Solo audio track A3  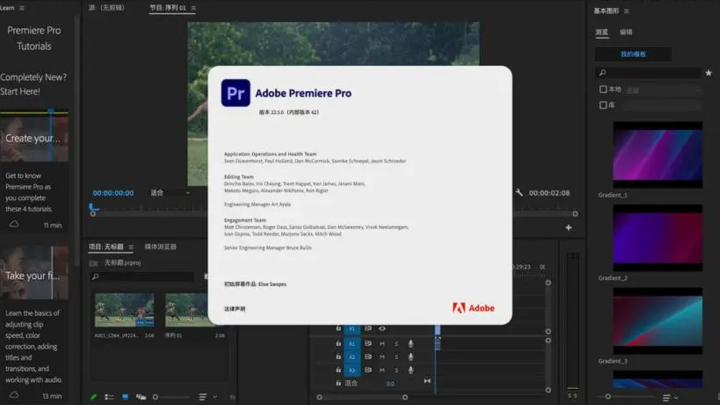click(x=396, y=370)
